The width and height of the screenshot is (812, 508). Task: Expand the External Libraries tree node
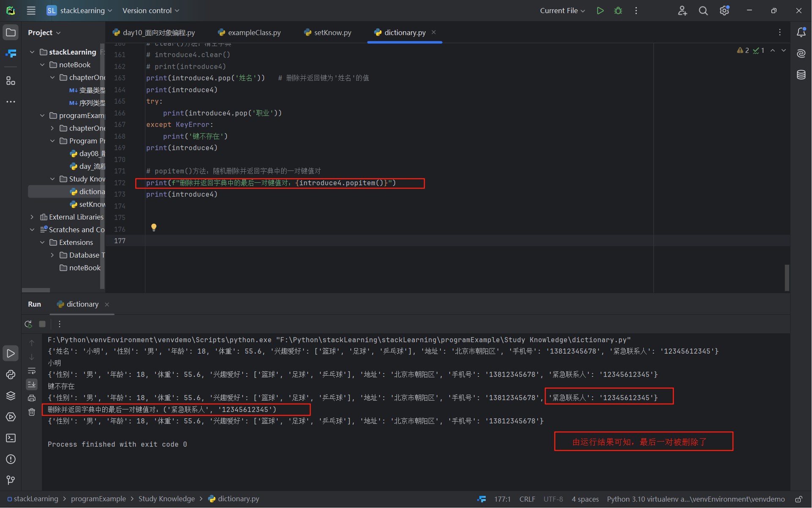click(32, 217)
